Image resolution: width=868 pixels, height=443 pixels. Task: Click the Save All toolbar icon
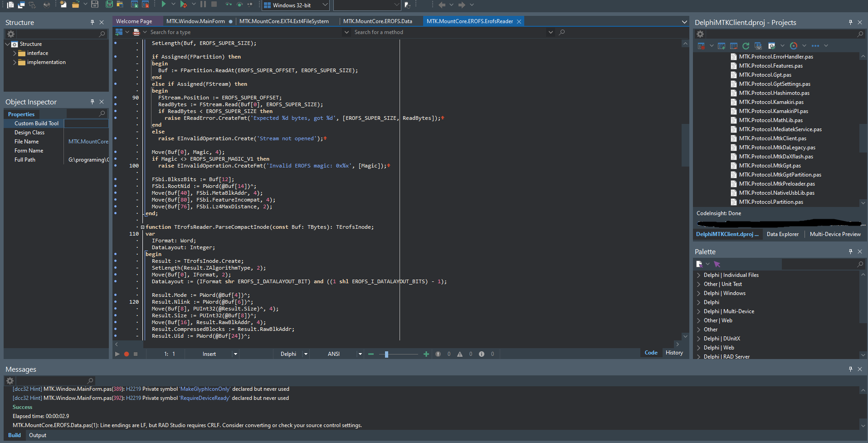pos(109,5)
